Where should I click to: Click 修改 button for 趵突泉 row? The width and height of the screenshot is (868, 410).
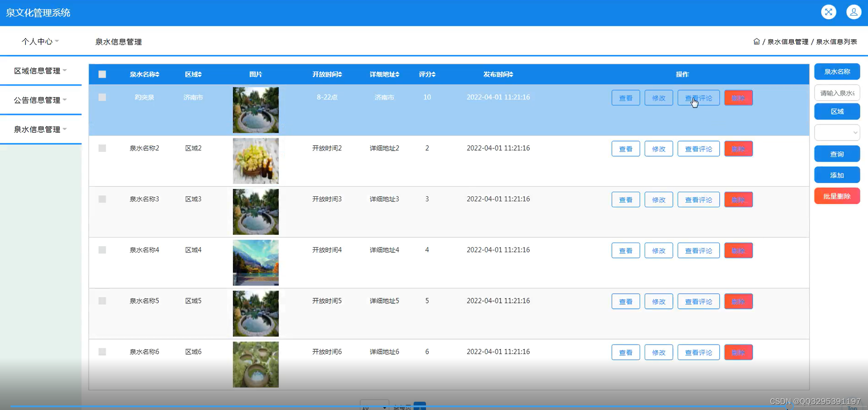(x=658, y=98)
